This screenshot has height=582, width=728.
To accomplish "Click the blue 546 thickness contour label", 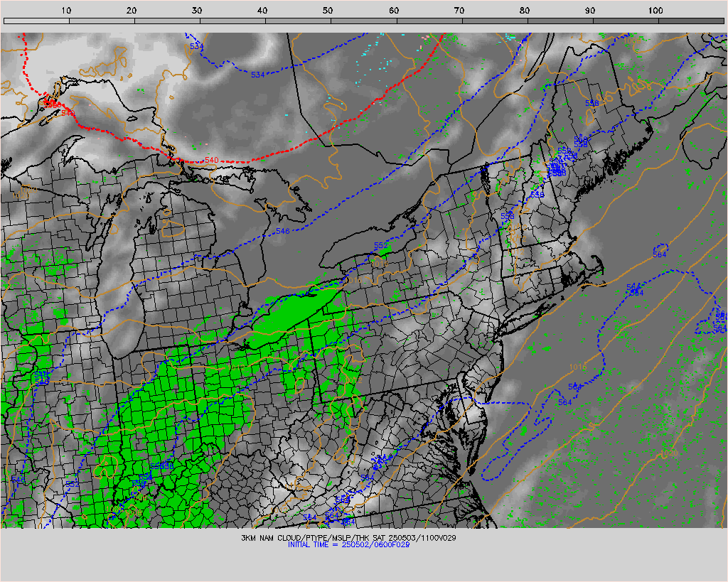I will 282,231.
